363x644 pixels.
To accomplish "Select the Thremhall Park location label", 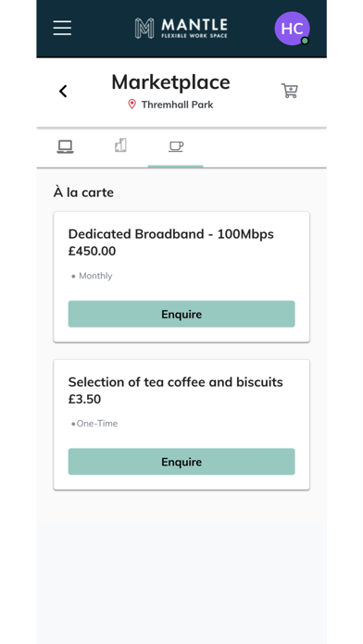I will [177, 105].
